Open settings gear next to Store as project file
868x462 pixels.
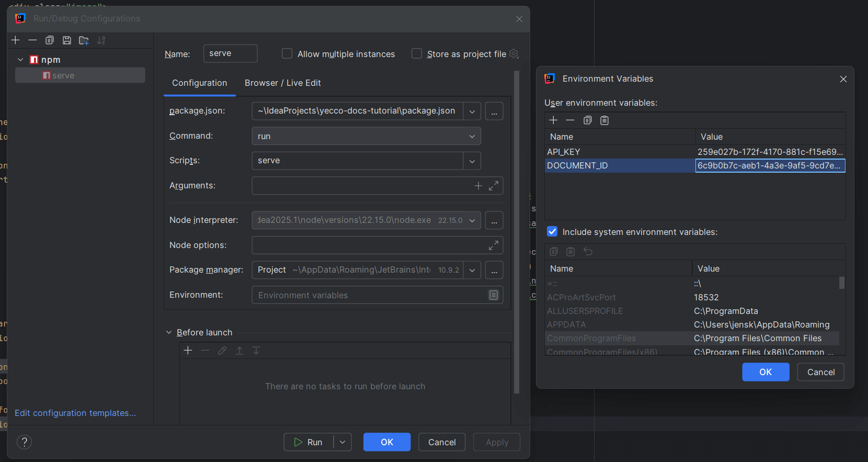point(514,54)
